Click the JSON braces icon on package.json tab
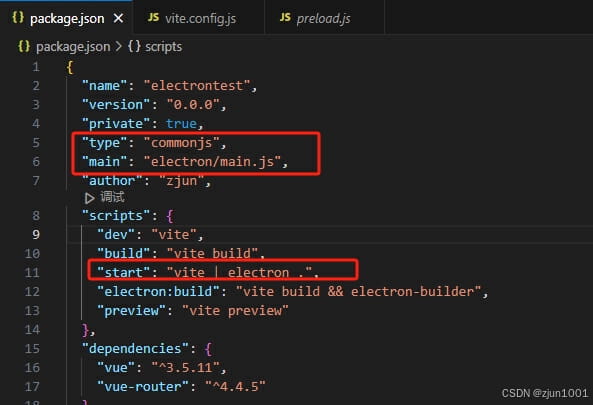Screen dimensions: 593x405 [18, 17]
